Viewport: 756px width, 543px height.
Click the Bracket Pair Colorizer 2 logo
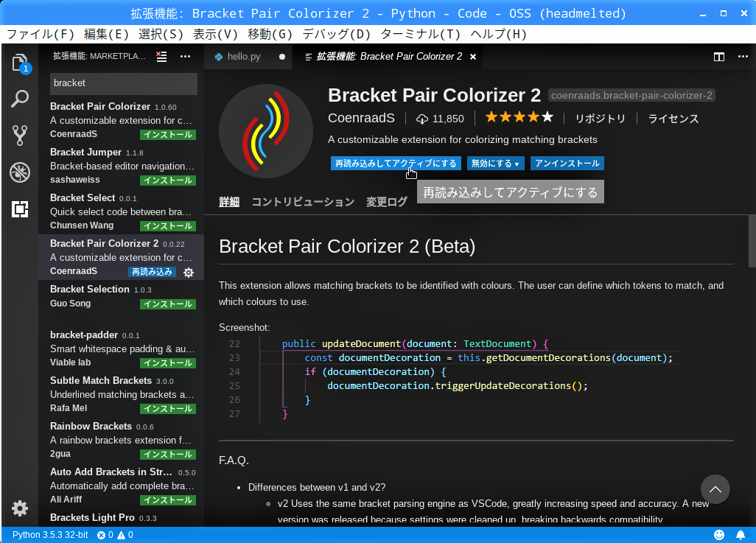pos(266,131)
